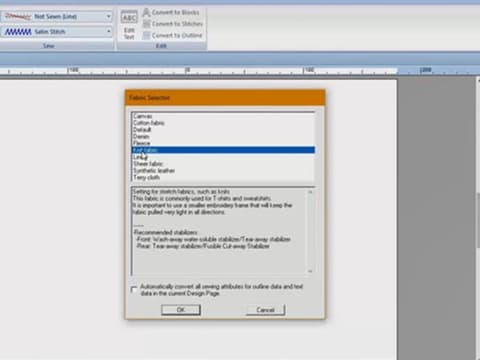Screen dimensions: 480x360
Task: Expand the Satin Stitch dropdown arrow
Action: point(108,32)
